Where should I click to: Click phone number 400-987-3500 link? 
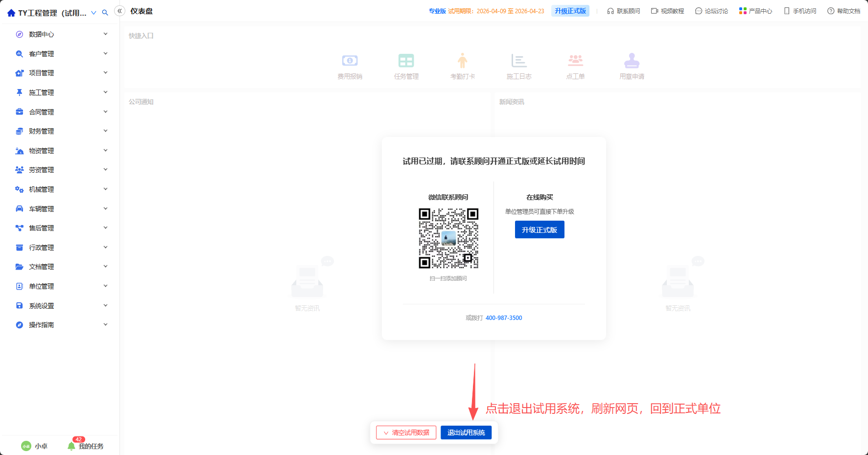pyautogui.click(x=504, y=318)
